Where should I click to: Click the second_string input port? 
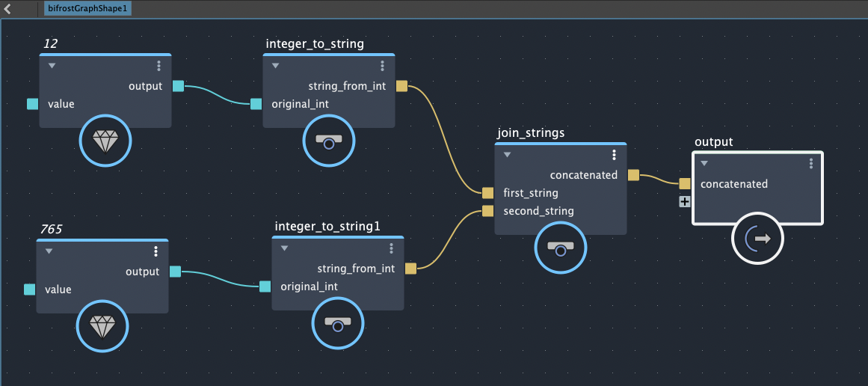tap(487, 210)
